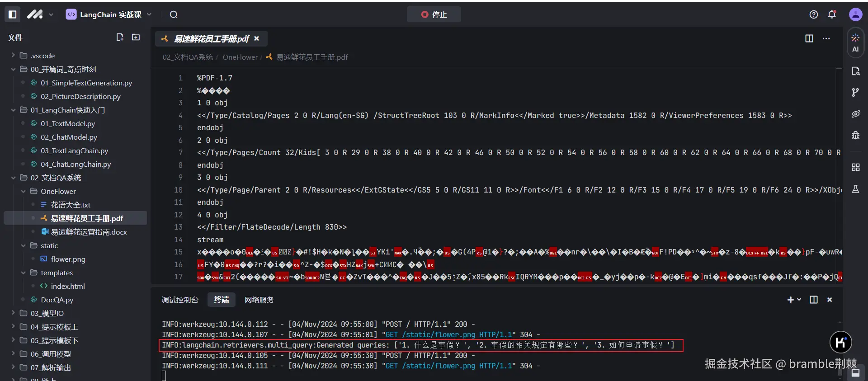
Task: Switch to the 调试控制台 tab
Action: click(x=180, y=300)
